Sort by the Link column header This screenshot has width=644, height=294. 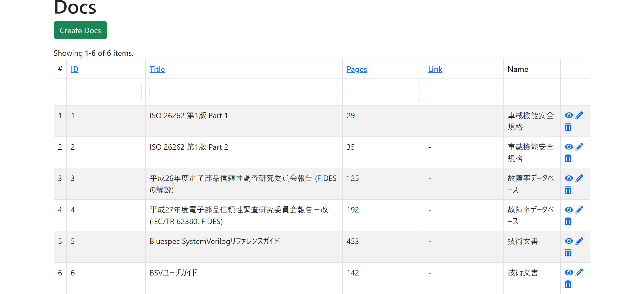(x=435, y=69)
